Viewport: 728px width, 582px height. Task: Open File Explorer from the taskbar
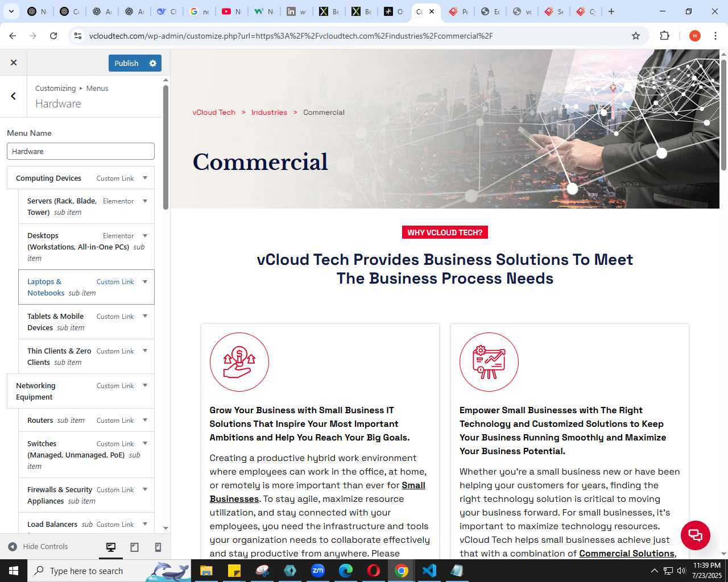click(206, 571)
